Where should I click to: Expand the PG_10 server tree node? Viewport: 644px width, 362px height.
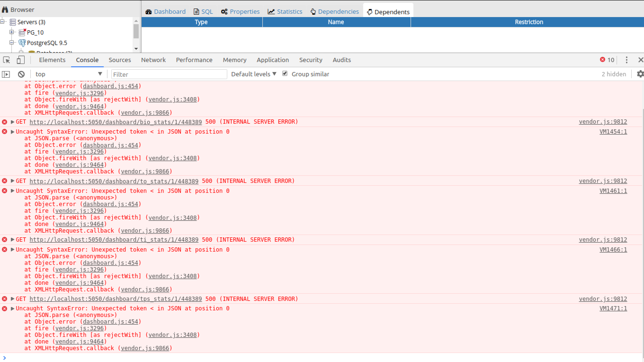tap(12, 32)
